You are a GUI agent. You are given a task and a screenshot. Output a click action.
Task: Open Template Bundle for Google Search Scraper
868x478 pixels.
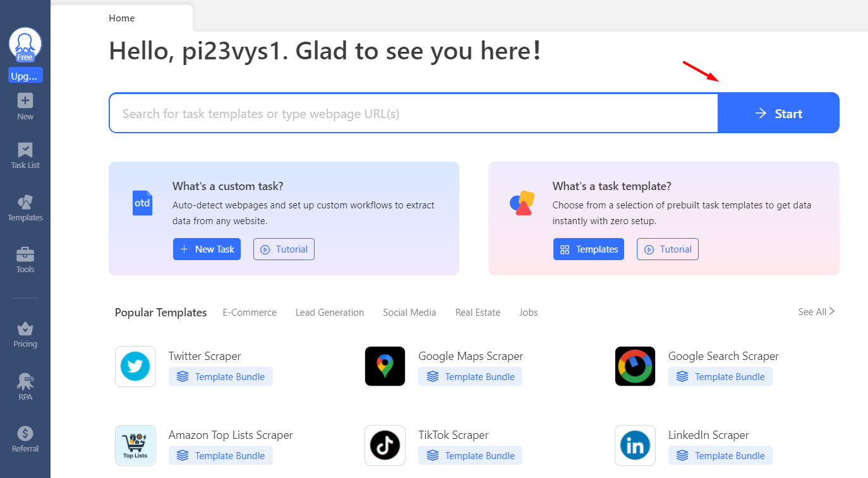[720, 376]
